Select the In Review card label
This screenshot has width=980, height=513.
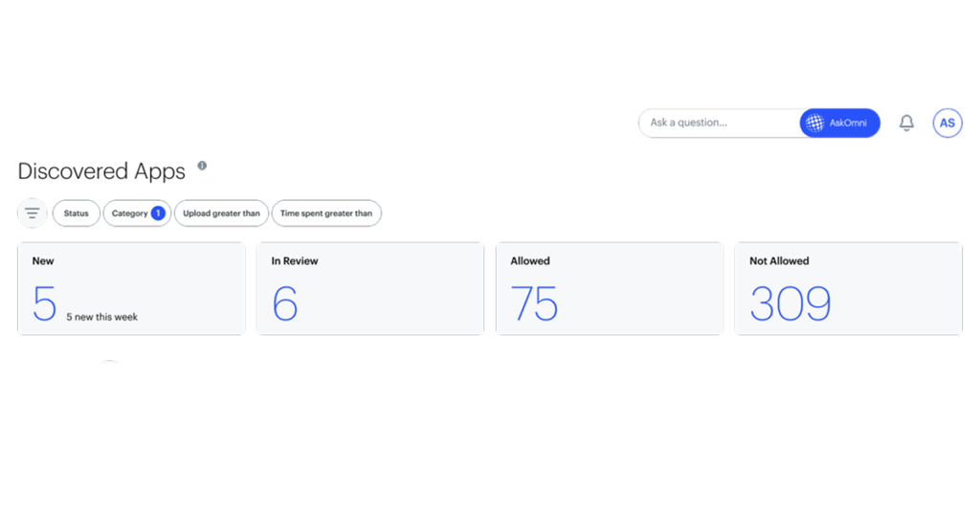(295, 261)
